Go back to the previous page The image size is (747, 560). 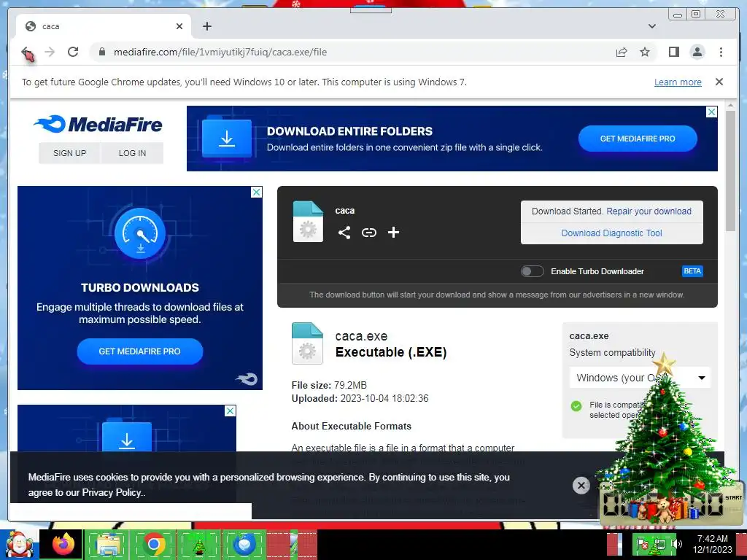click(27, 52)
